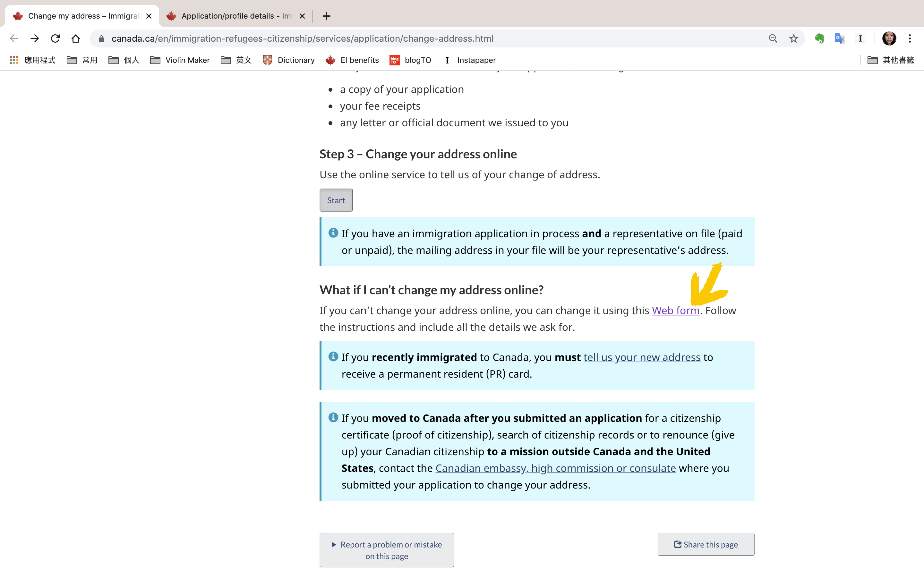Image resolution: width=924 pixels, height=577 pixels.
Task: Click the bookmark star icon in address bar
Action: (x=793, y=38)
